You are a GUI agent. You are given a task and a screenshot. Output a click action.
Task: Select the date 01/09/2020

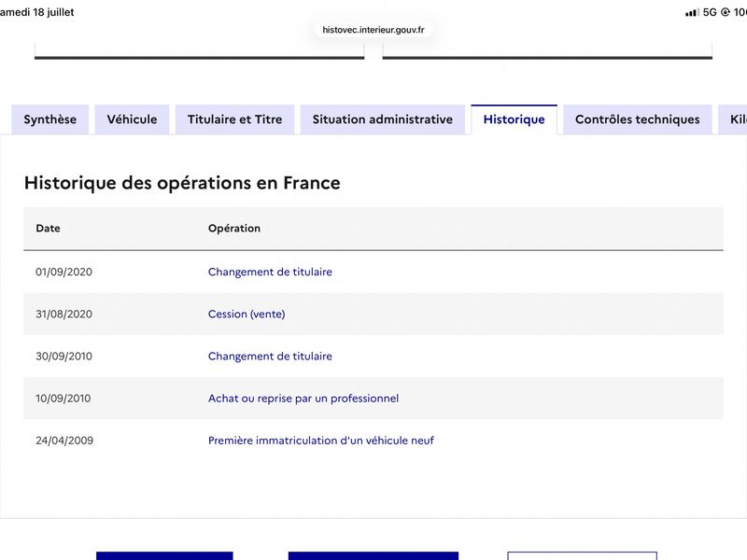pyautogui.click(x=63, y=272)
